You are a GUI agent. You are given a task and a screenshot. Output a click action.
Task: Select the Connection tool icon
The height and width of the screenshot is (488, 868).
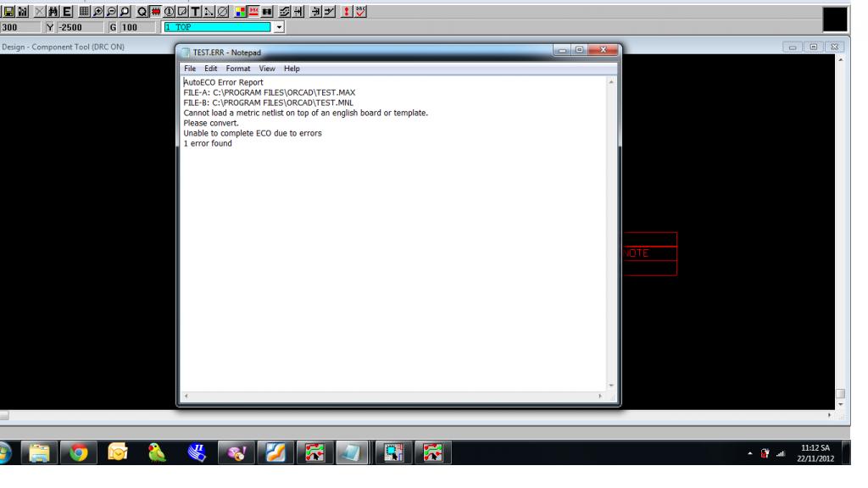209,12
